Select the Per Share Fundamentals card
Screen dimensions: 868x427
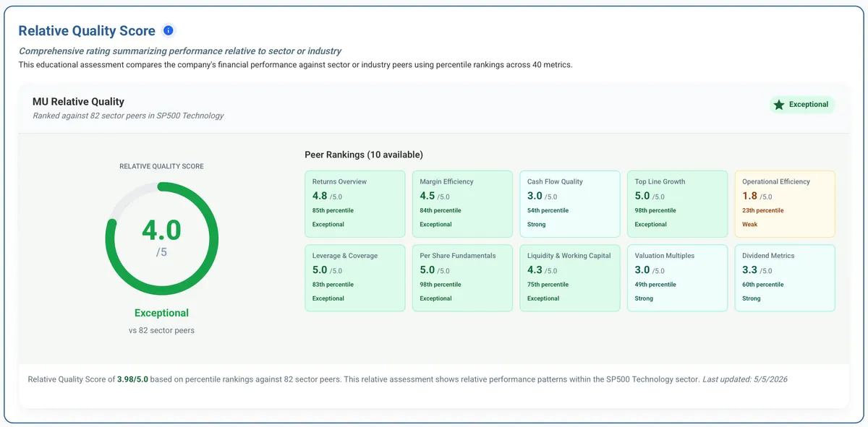point(462,278)
